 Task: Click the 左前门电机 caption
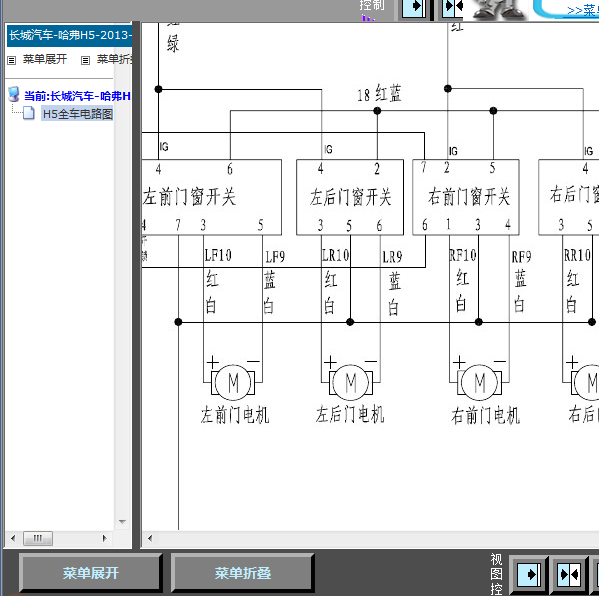tap(235, 415)
